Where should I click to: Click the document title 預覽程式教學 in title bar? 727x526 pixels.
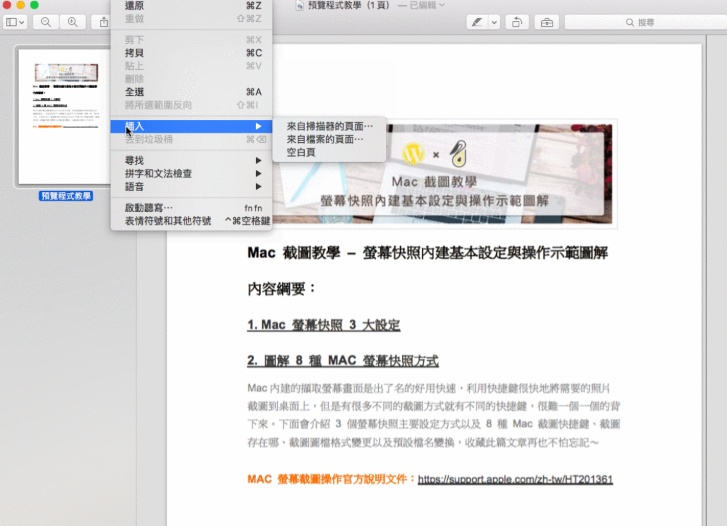click(349, 5)
